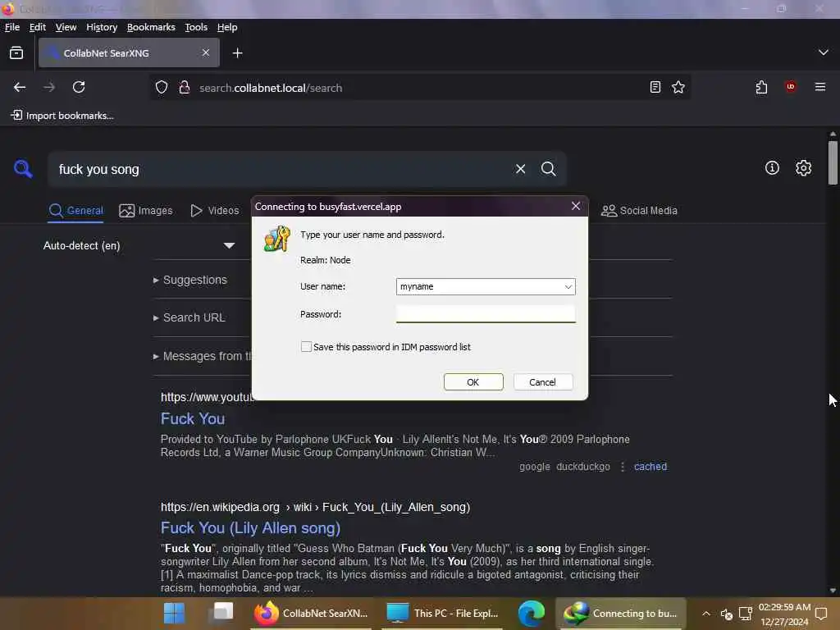This screenshot has width=840, height=630.
Task: Click the tracking protection shield icon
Action: pos(162,87)
